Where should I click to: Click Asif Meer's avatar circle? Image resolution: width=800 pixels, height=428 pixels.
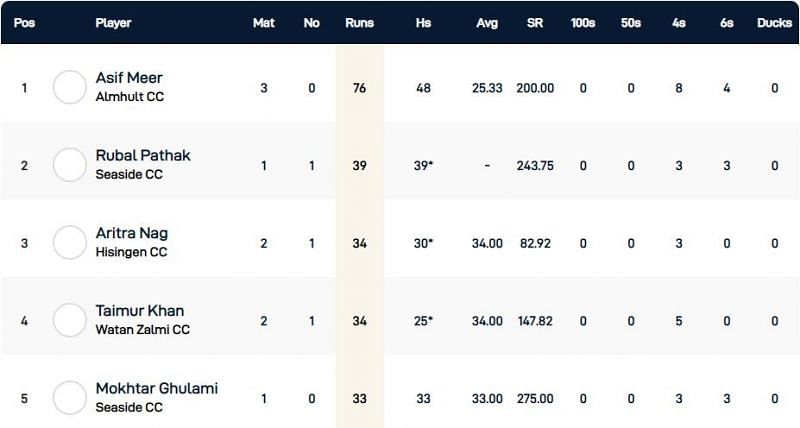pyautogui.click(x=70, y=88)
